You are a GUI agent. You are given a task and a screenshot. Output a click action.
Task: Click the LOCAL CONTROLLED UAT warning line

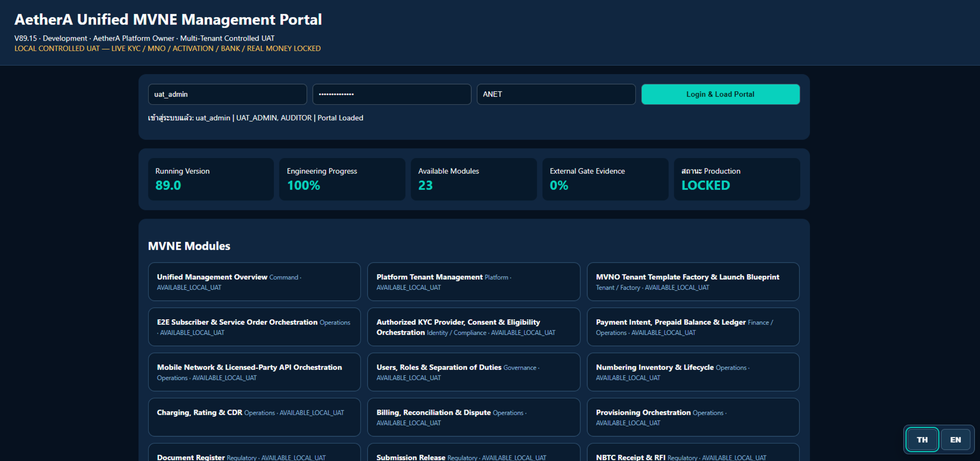pos(168,48)
